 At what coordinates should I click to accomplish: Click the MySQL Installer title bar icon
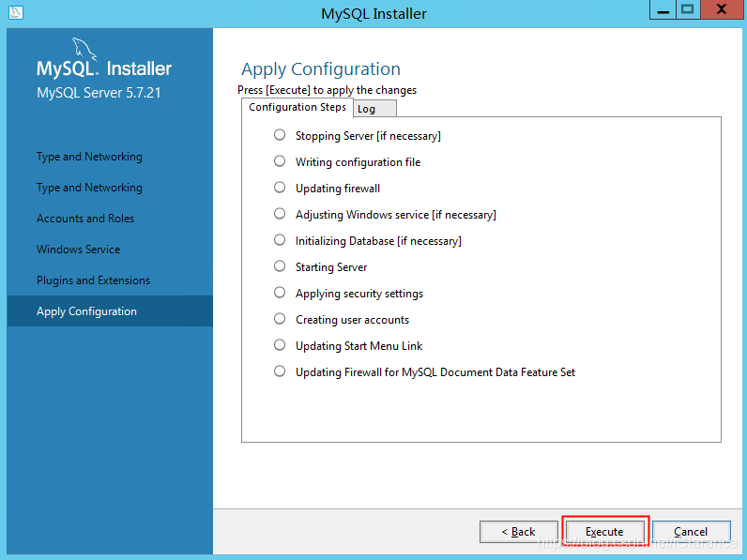(x=16, y=12)
